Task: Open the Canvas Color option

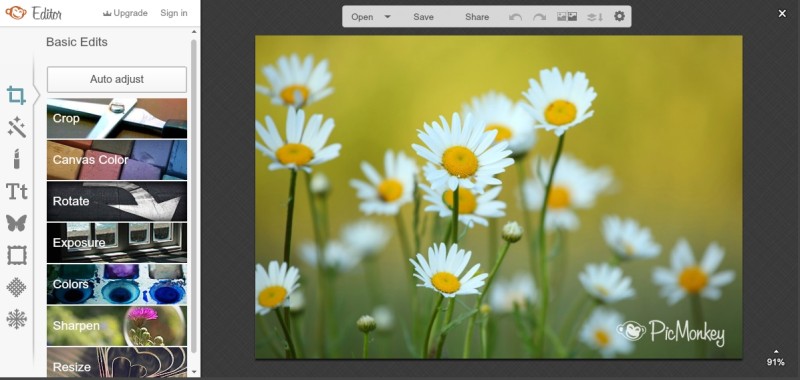Action: coord(117,160)
